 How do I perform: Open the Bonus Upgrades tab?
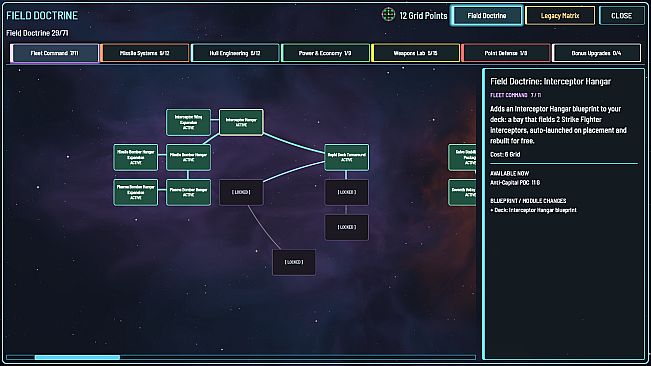596,53
